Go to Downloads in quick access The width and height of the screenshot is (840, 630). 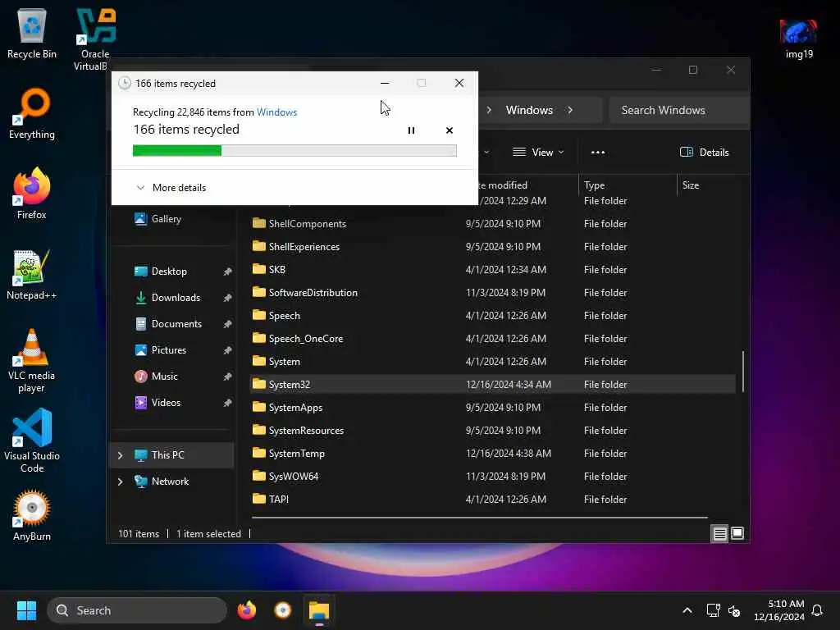[x=176, y=297]
